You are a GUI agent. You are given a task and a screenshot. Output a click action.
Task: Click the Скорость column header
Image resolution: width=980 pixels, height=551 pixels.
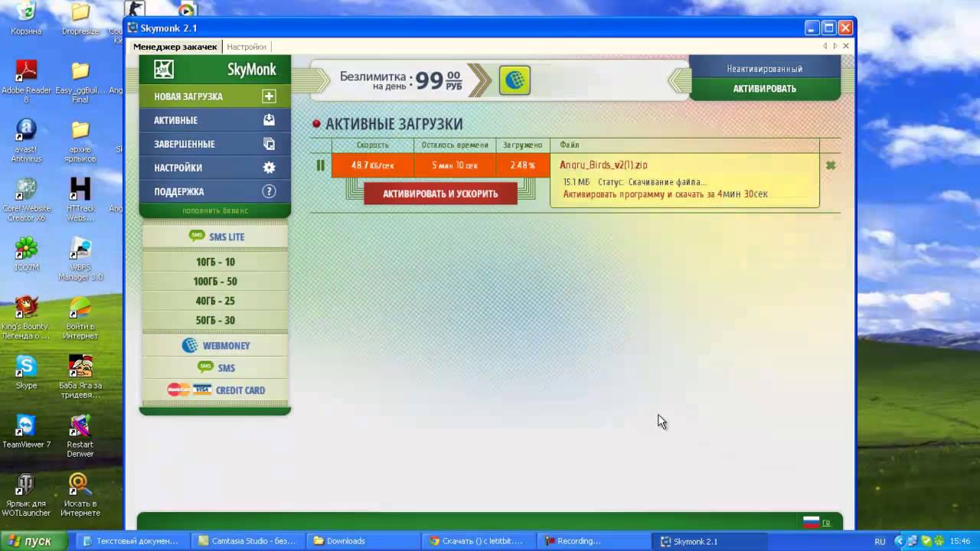(x=373, y=145)
